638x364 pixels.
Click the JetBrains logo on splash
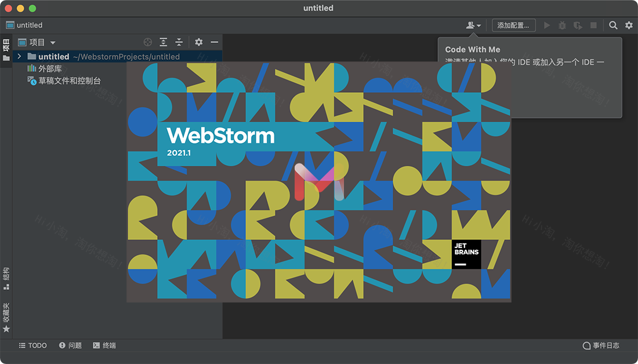point(466,254)
